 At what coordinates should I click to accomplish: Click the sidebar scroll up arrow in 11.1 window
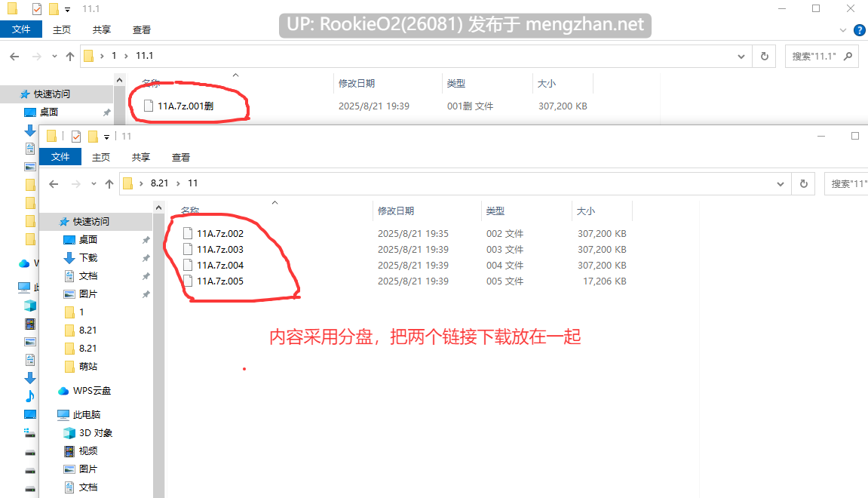[120, 80]
